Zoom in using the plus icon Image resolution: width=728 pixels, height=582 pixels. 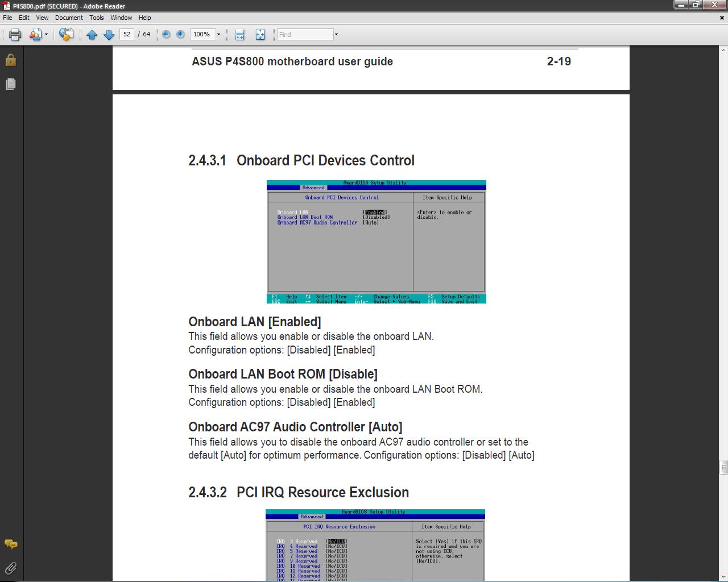(x=180, y=34)
